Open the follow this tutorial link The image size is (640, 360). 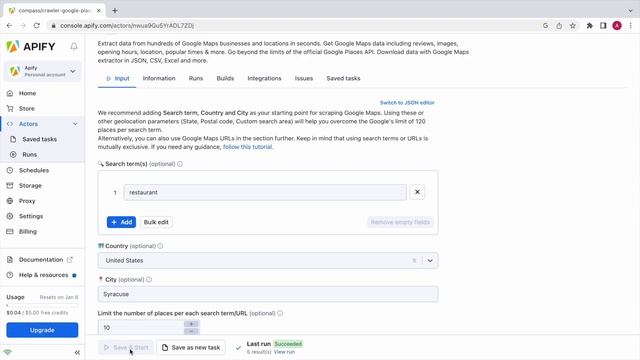pos(247,147)
